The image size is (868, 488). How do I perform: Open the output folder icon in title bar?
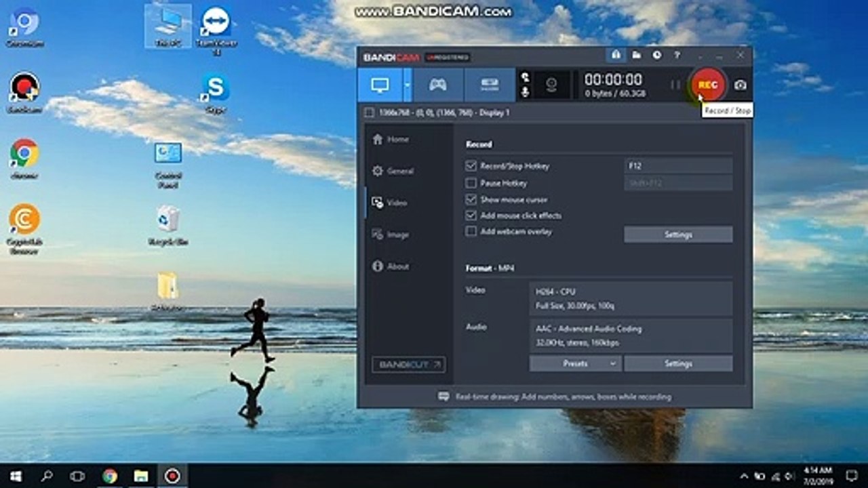click(x=636, y=55)
